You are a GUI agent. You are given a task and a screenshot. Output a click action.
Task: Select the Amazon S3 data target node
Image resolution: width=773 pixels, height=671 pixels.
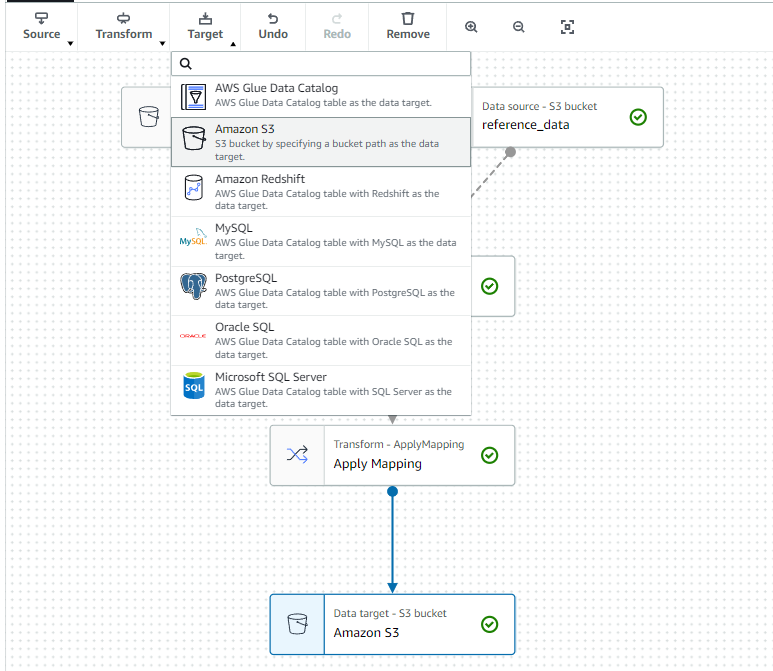point(392,625)
